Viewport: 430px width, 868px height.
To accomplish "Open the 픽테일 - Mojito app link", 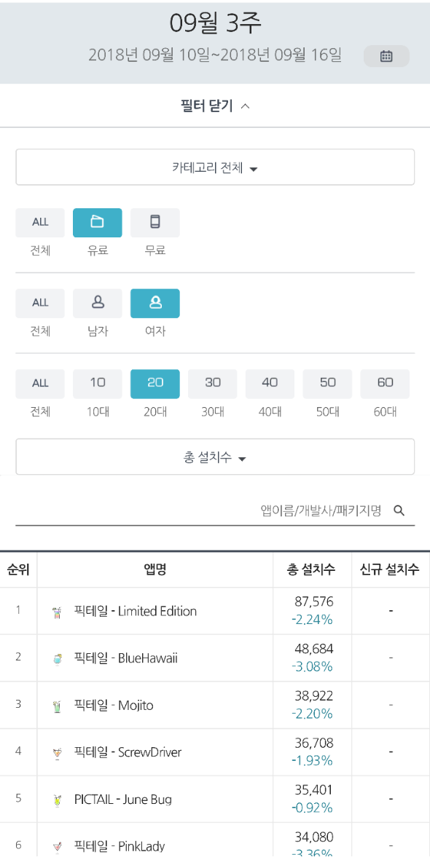I will coord(114,705).
